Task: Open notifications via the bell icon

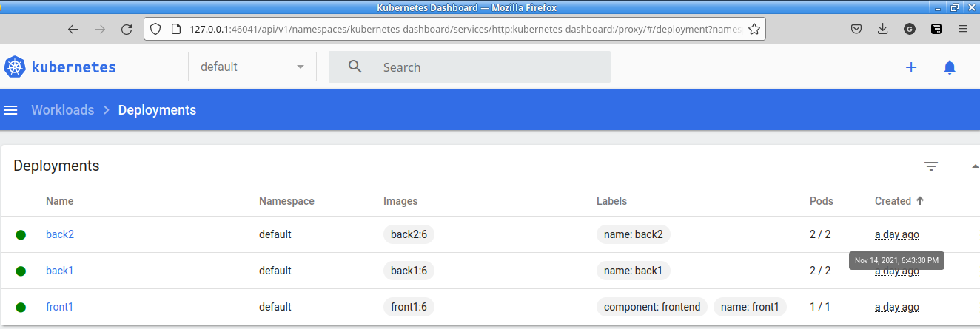Action: (x=950, y=67)
